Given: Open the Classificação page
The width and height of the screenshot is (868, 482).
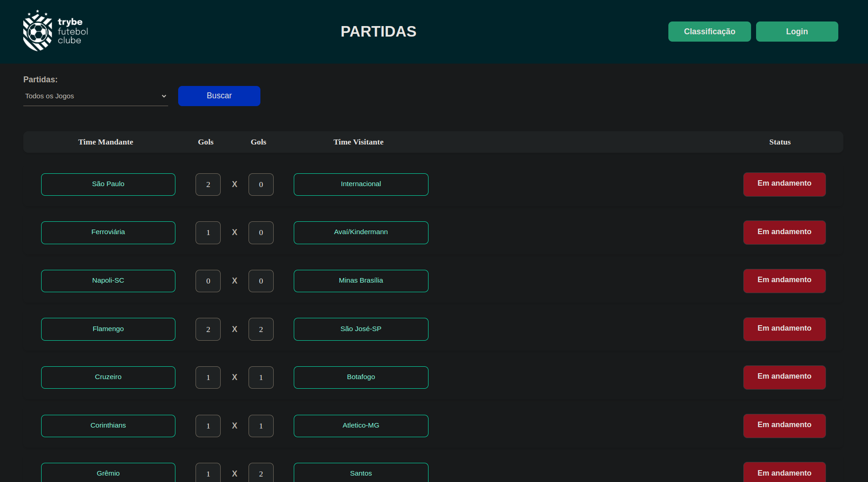Looking at the screenshot, I should 709,31.
